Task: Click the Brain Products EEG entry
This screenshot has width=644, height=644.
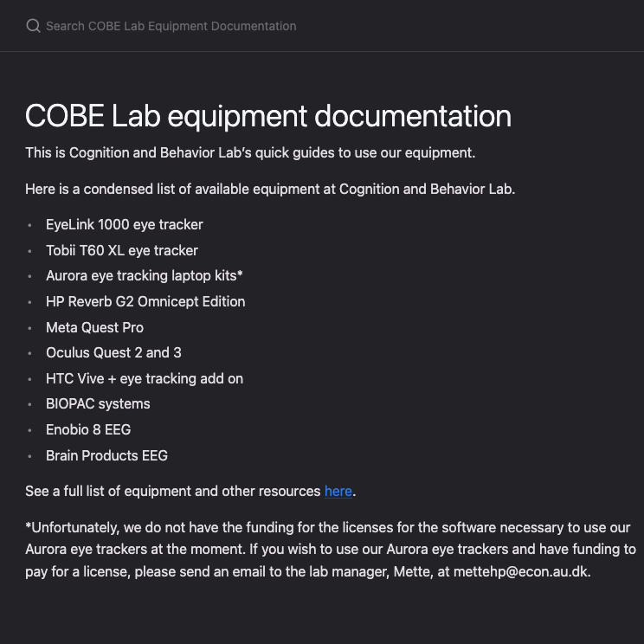Action: tap(106, 455)
